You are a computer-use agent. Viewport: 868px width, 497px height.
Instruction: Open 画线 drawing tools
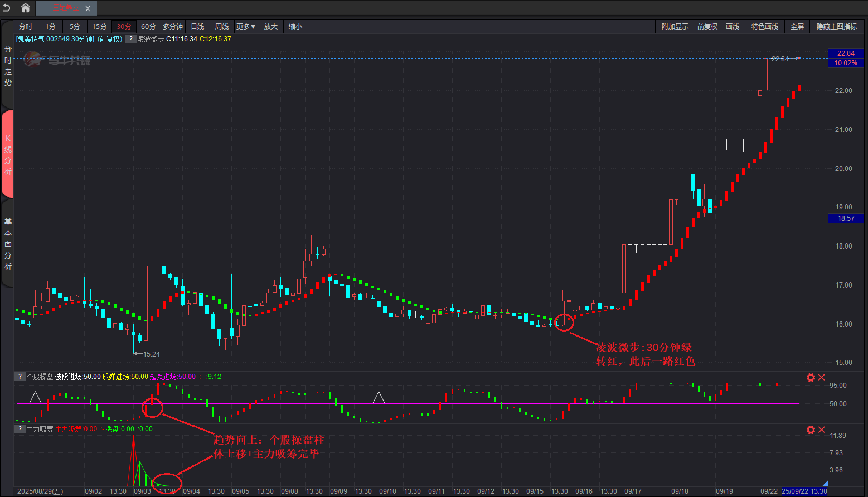pyautogui.click(x=733, y=27)
